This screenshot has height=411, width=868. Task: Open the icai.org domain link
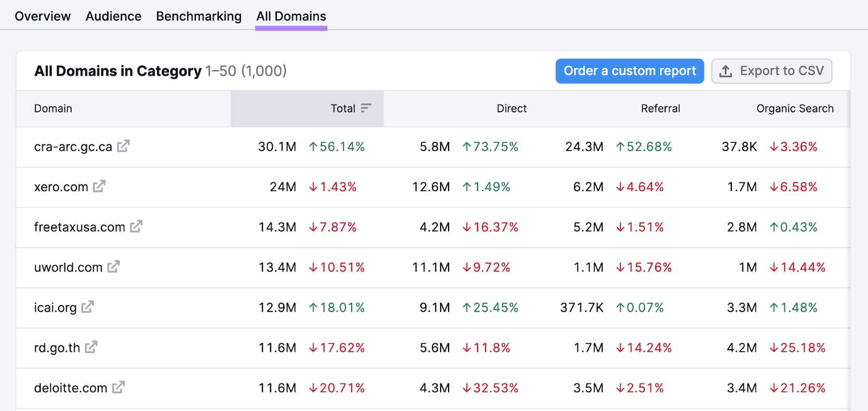(55, 307)
